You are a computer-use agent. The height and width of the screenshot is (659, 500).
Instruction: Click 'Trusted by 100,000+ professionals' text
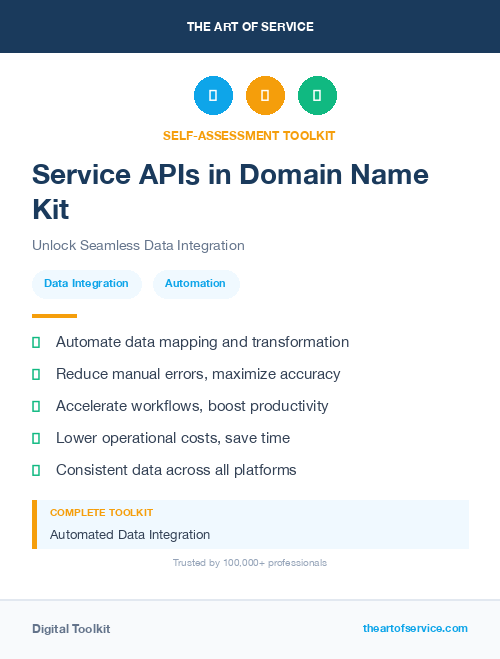[x=250, y=563]
